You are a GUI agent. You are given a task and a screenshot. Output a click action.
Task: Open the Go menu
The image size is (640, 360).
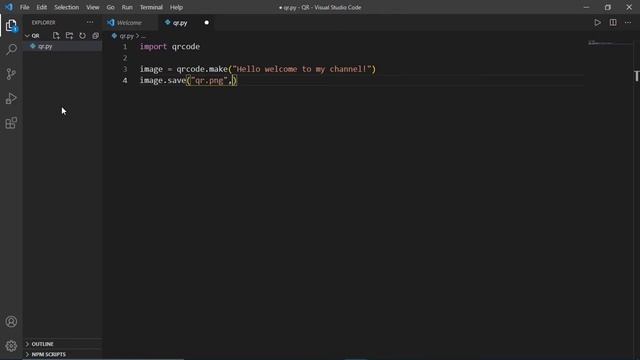pos(110,7)
